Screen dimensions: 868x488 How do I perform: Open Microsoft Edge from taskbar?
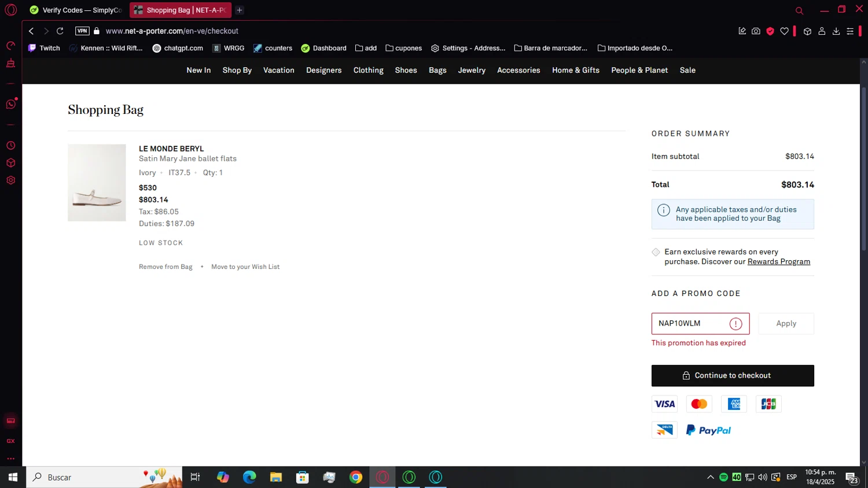249,477
